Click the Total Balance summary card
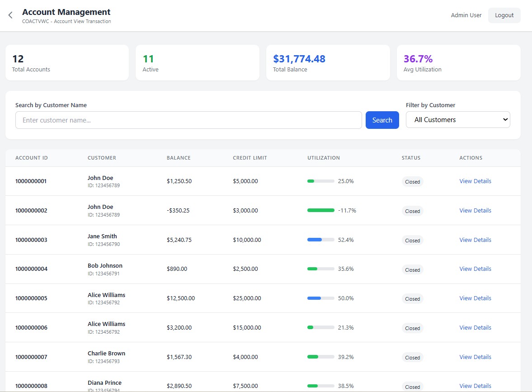 pos(328,62)
